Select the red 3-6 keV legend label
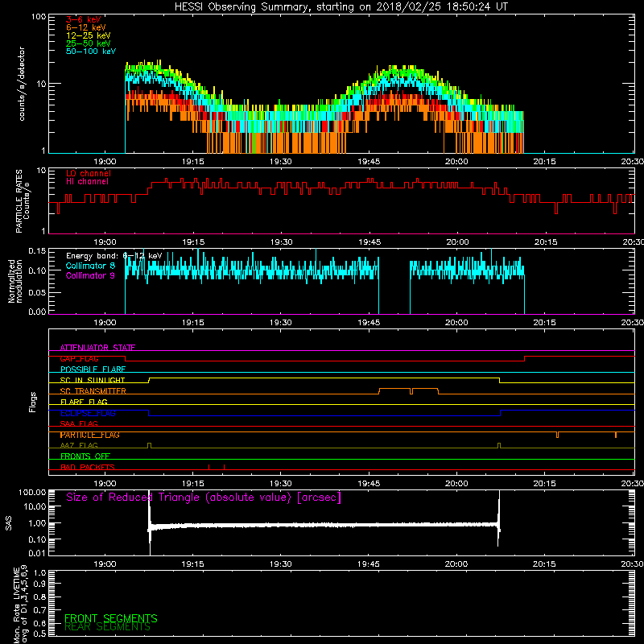Screen dimensions: 644x644 [x=84, y=19]
